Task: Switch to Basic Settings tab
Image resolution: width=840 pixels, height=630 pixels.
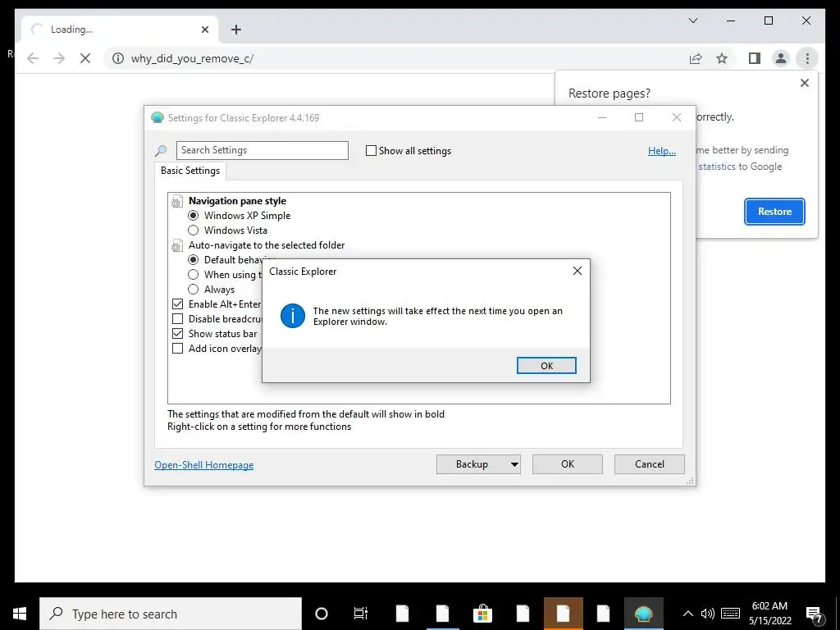Action: [190, 171]
